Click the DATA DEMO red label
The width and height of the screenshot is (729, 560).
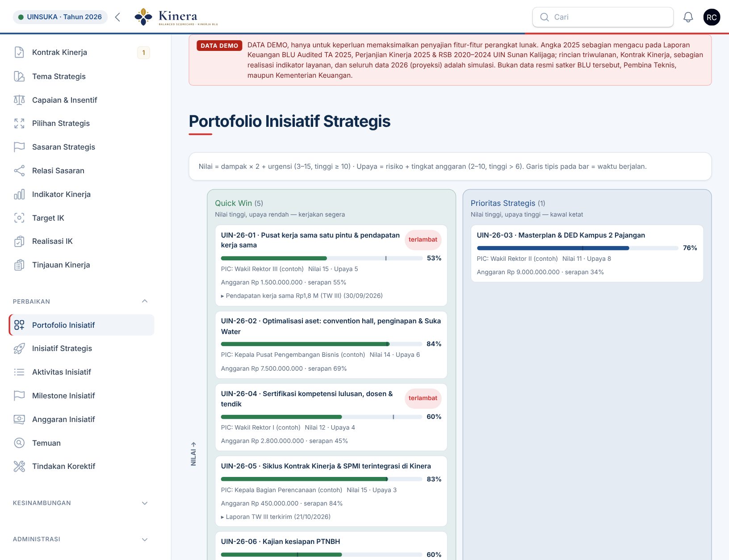tap(219, 46)
